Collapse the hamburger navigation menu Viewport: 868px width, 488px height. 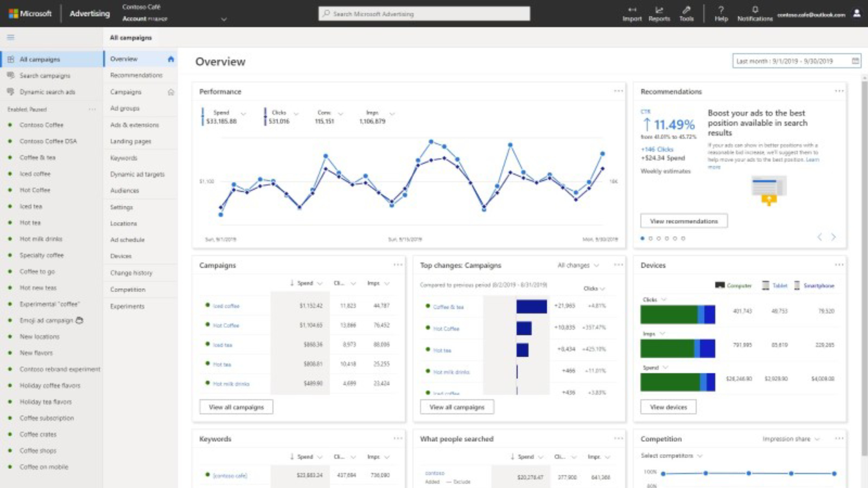(x=11, y=37)
